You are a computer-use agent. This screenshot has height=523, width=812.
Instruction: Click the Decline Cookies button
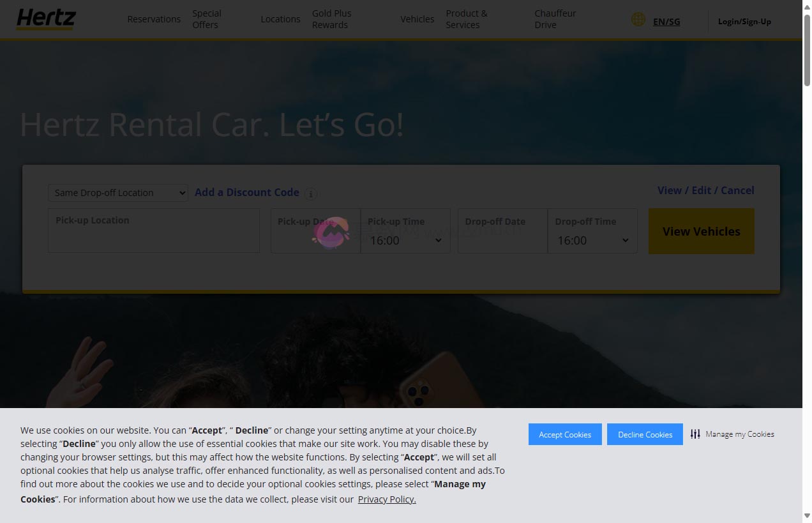[645, 434]
